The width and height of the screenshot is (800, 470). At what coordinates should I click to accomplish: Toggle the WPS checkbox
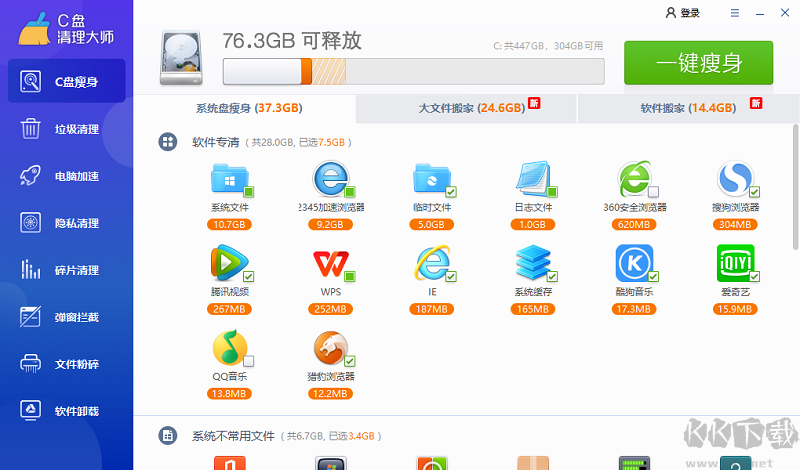(349, 277)
